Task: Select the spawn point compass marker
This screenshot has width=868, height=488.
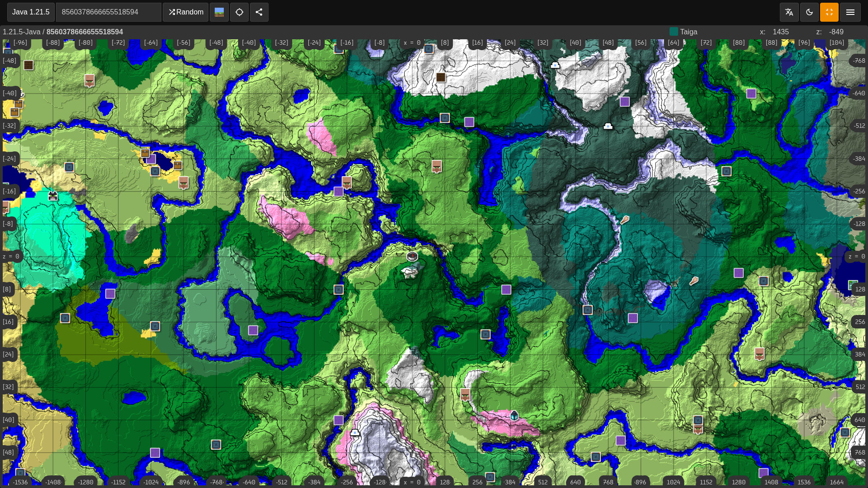Action: click(x=412, y=257)
